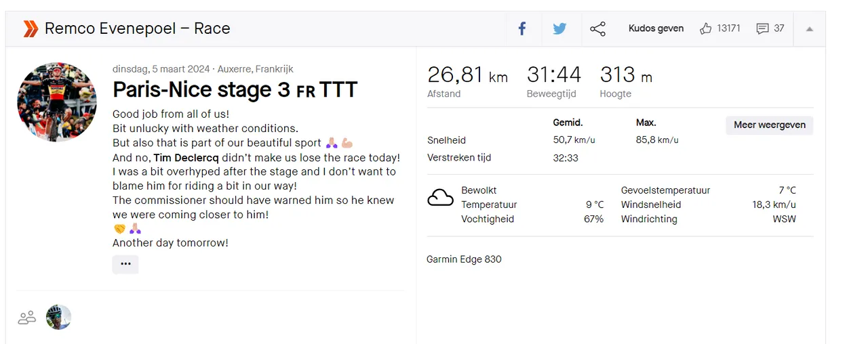Click the Garmin Edge 830 device text
This screenshot has width=868, height=344.
click(465, 259)
